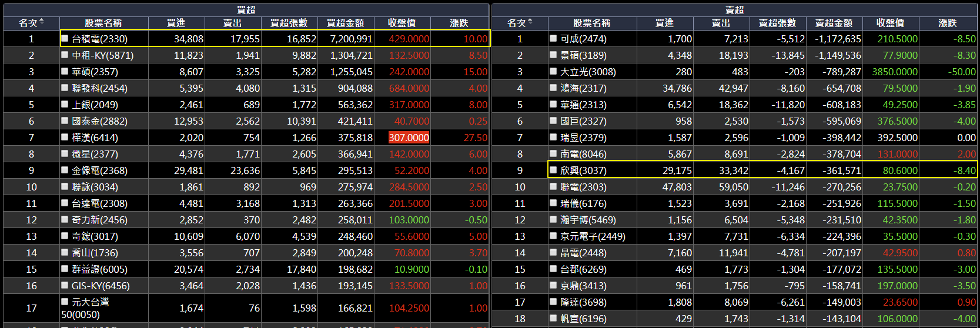Toggle the 奇力新(2456) checkbox
The height and width of the screenshot is (328, 980).
click(65, 219)
